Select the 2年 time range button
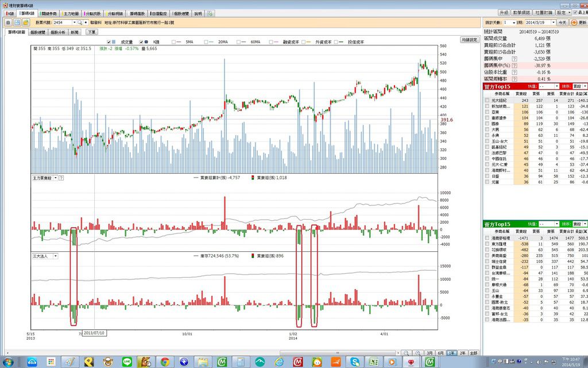The height and width of the screenshot is (368, 588). pyautogui.click(x=463, y=354)
